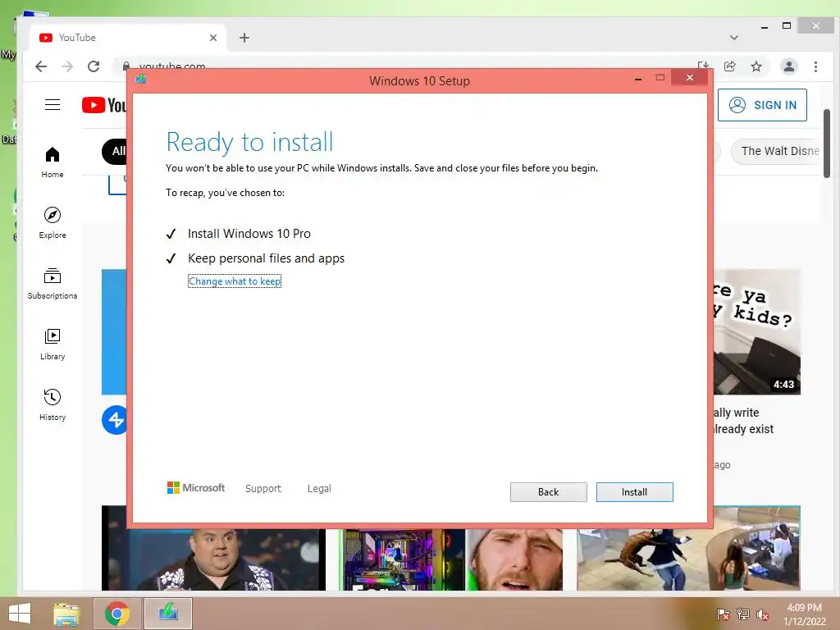The height and width of the screenshot is (630, 840).
Task: Click the YouTube logo
Action: (x=104, y=105)
